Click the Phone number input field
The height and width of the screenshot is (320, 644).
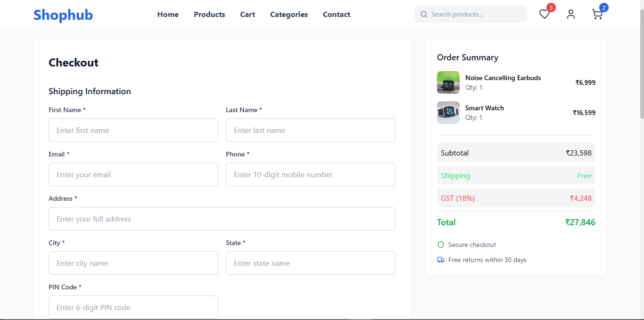[x=311, y=174]
